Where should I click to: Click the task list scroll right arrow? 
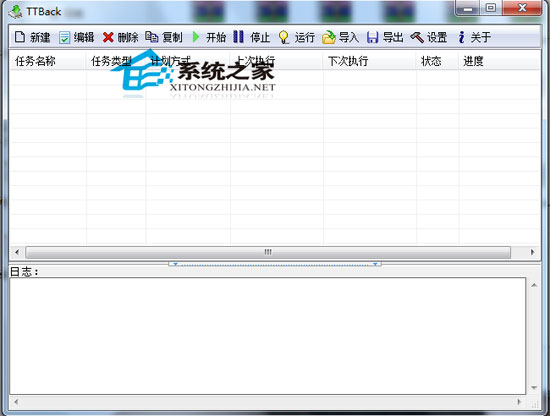point(532,252)
